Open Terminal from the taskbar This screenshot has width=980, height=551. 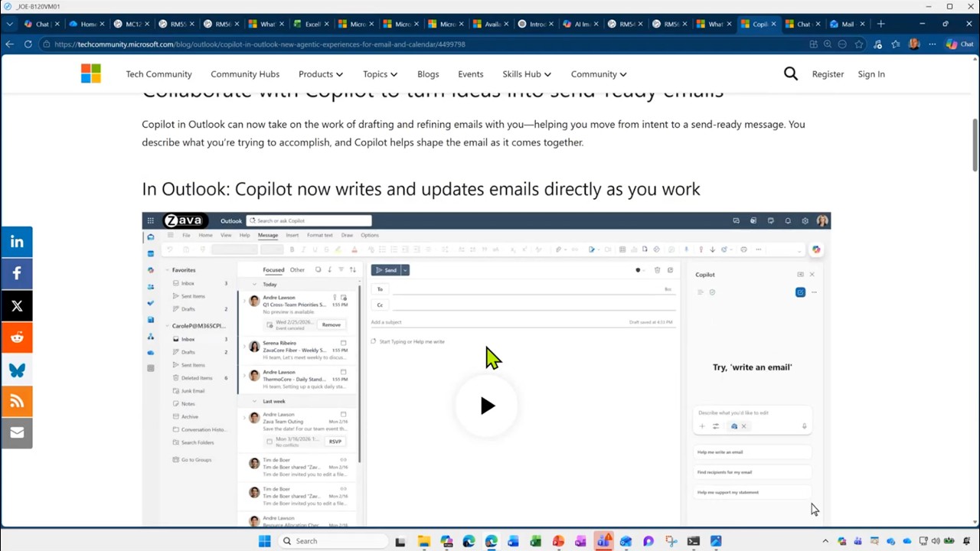(693, 541)
